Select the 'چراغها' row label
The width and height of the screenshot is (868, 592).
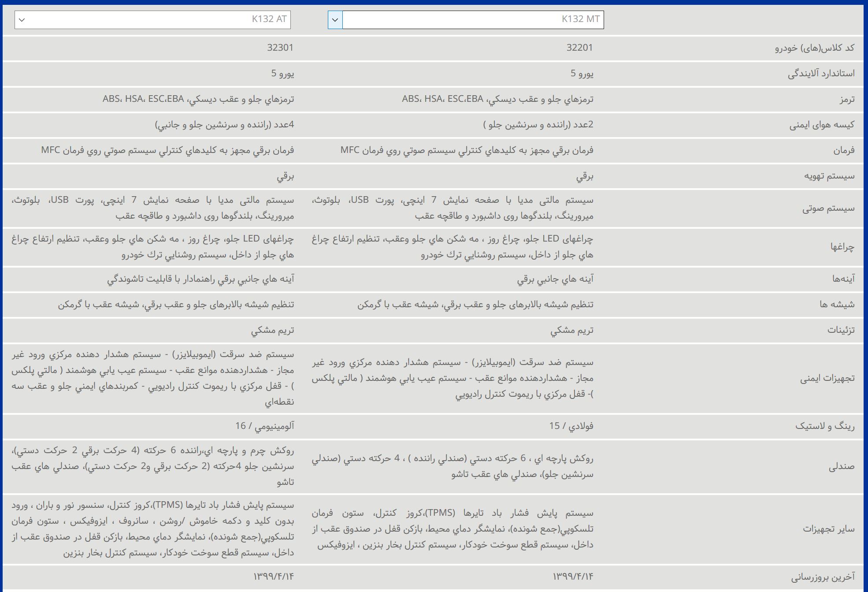(842, 247)
